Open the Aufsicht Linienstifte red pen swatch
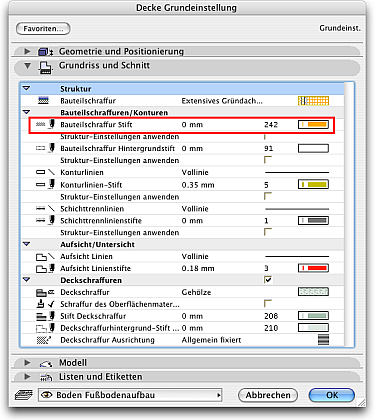 [313, 268]
